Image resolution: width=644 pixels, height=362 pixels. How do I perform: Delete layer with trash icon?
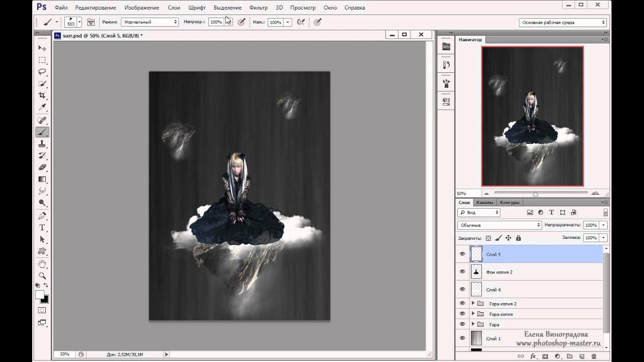[x=594, y=356]
